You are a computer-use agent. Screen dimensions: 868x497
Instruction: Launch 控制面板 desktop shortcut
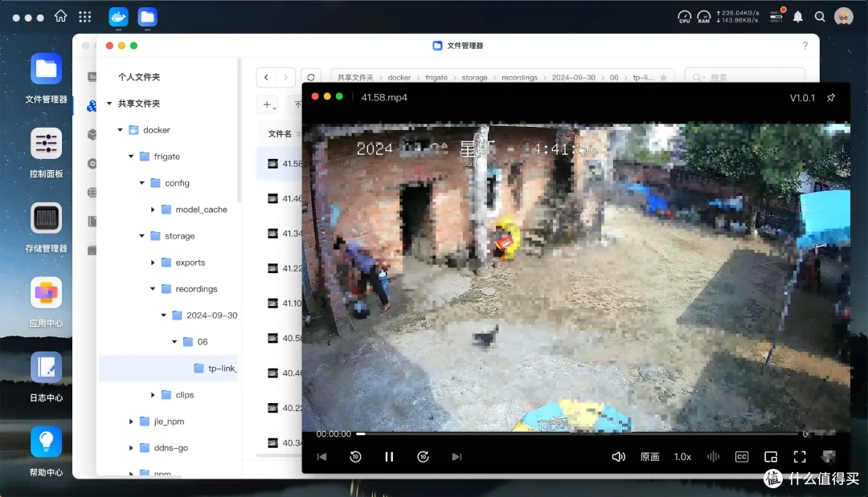coord(46,153)
